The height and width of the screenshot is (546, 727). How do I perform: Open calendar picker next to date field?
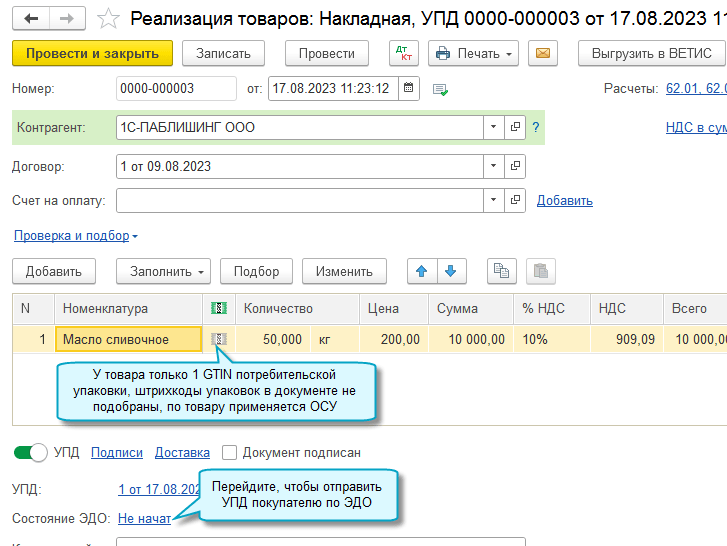point(408,88)
